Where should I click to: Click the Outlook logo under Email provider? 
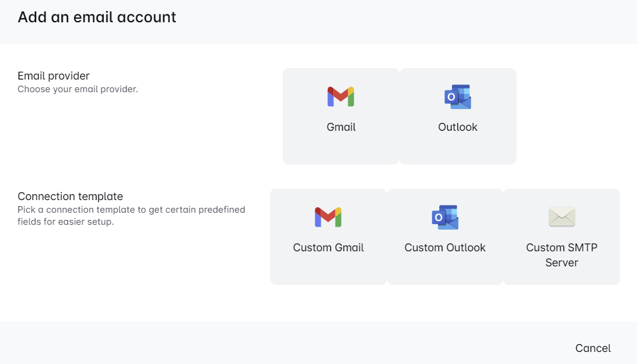[457, 96]
